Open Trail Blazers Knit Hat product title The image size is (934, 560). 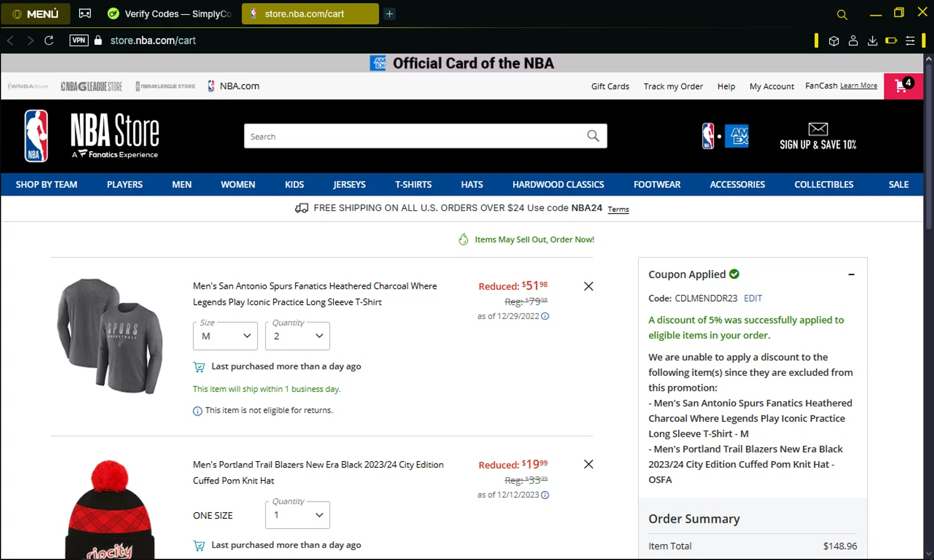[318, 472]
